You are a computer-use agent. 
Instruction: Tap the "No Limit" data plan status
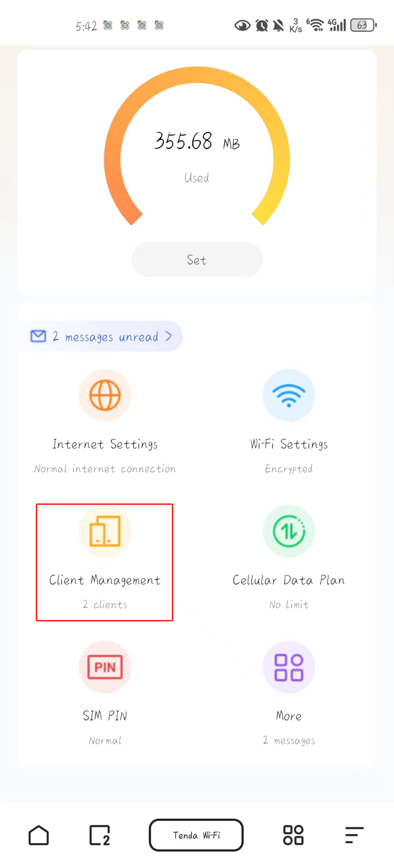[289, 605]
